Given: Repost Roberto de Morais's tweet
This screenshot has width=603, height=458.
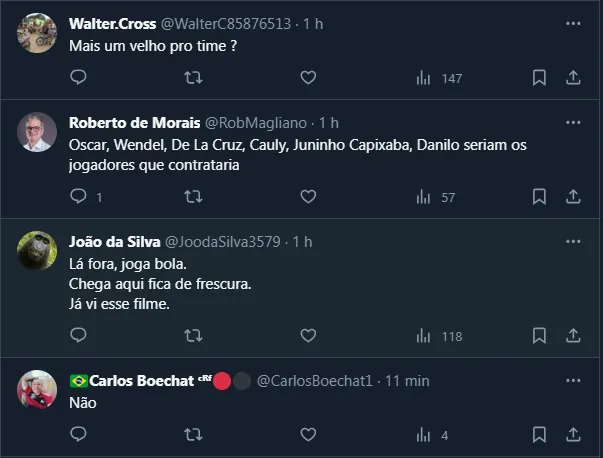Looking at the screenshot, I should point(194,197).
